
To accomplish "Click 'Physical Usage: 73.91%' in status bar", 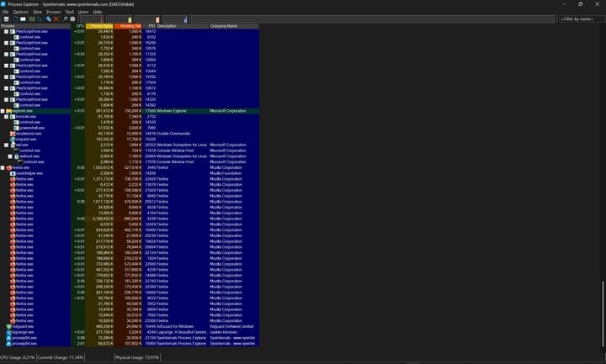I will point(137,357).
